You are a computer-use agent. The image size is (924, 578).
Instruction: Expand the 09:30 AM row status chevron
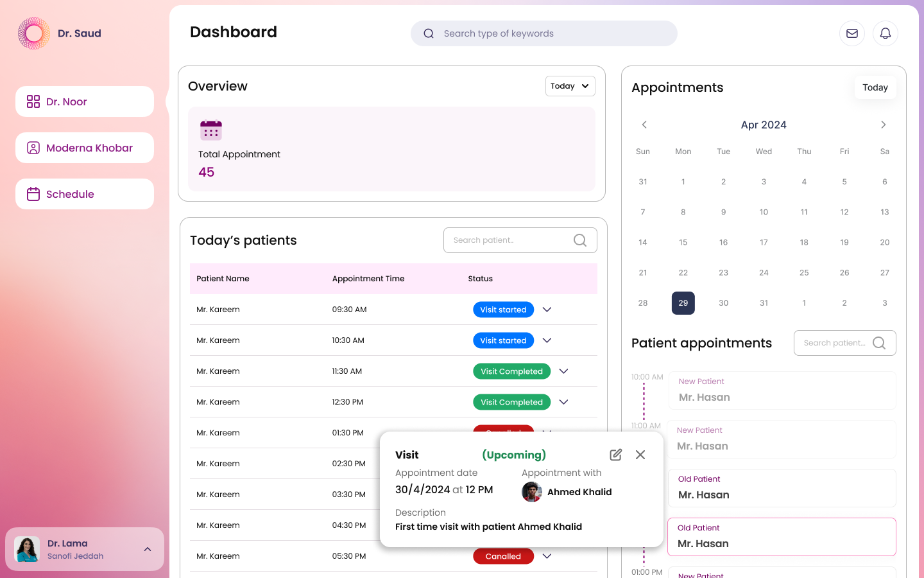click(x=547, y=310)
